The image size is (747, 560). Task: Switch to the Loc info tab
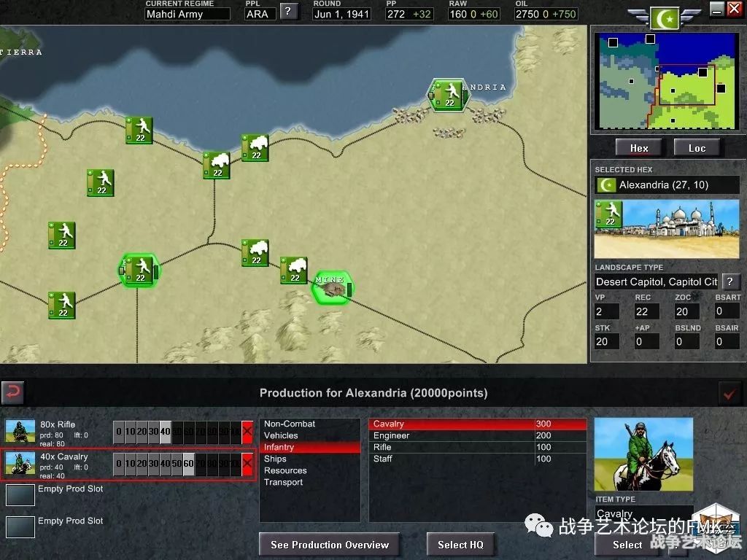click(697, 148)
